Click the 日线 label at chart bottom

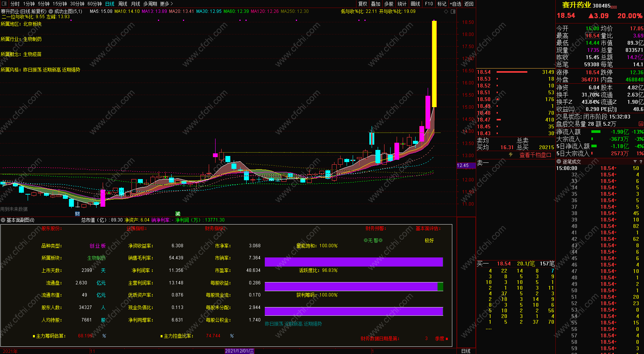466,351
